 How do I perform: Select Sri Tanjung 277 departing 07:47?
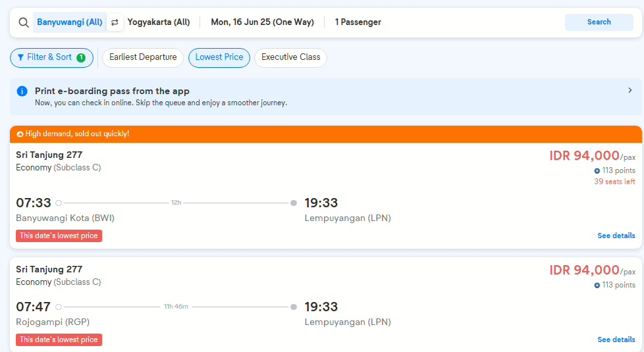coord(326,305)
